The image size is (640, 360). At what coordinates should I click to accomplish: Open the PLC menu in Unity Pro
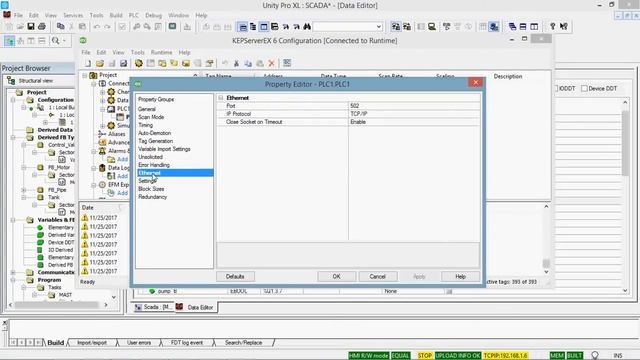coord(133,15)
